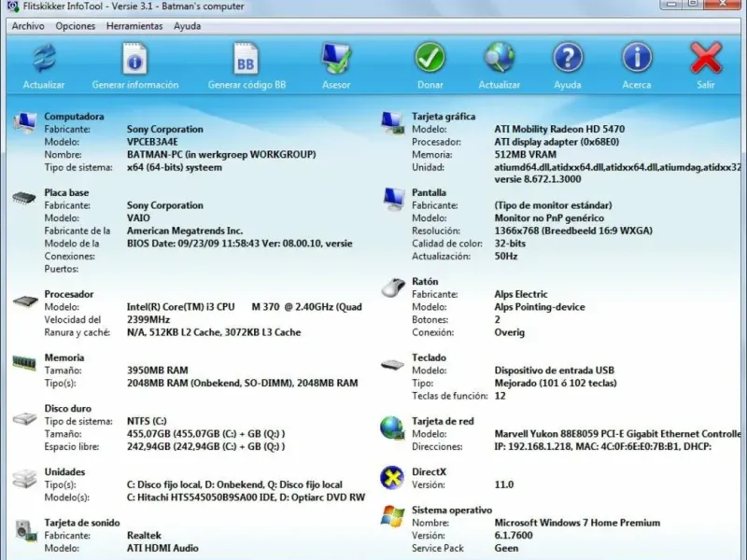The height and width of the screenshot is (560, 747).
Task: Click the Generar código BB icon
Action: pyautogui.click(x=246, y=59)
